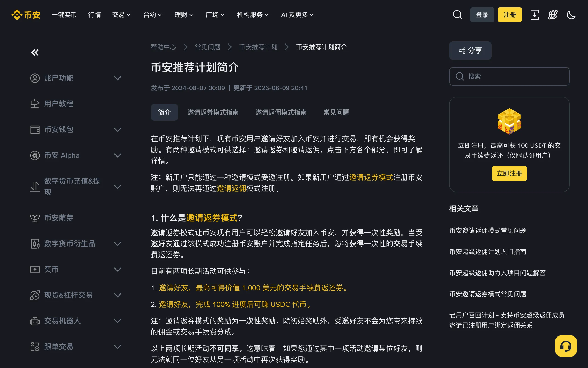Open the app download icon
The image size is (588, 368).
534,15
